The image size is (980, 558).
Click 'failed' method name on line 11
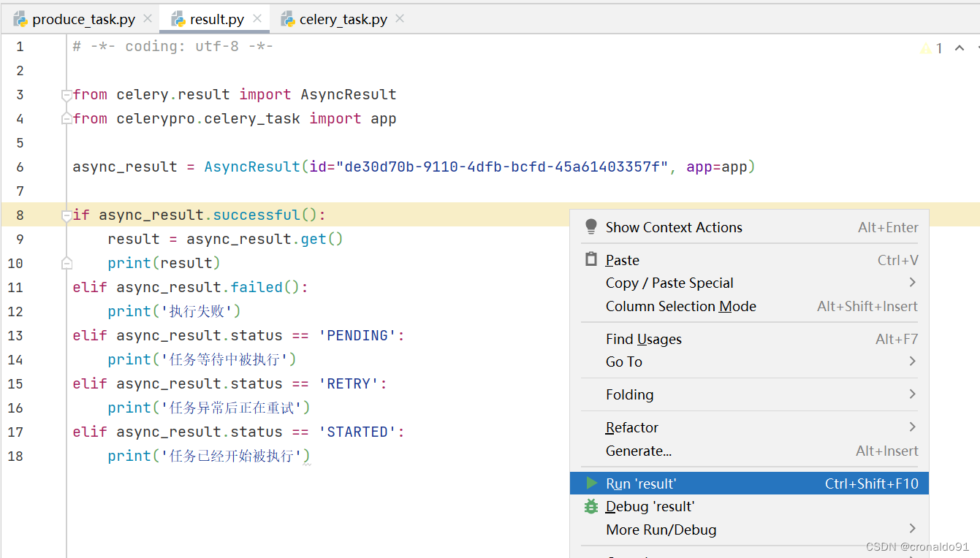coord(257,287)
